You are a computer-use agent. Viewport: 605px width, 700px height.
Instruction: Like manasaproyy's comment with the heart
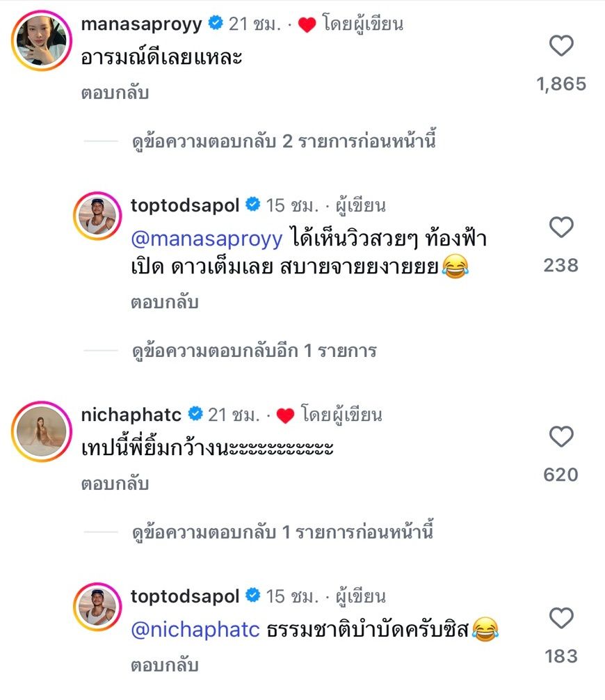click(561, 47)
